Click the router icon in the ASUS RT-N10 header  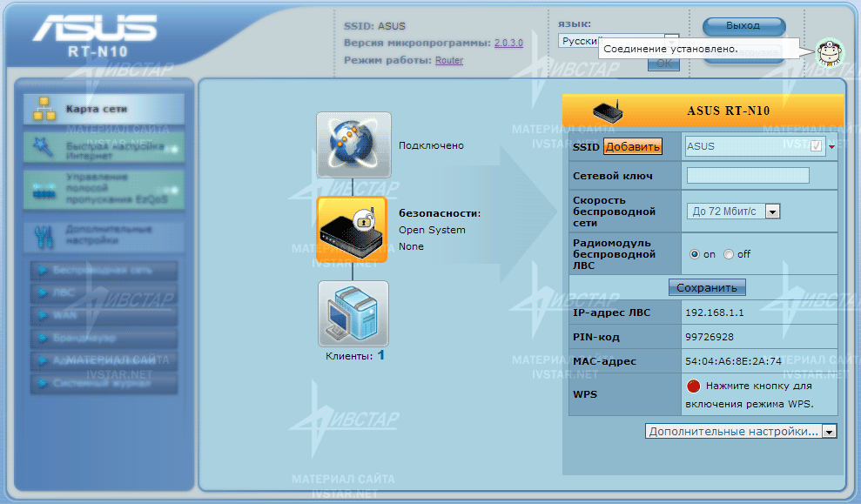608,111
